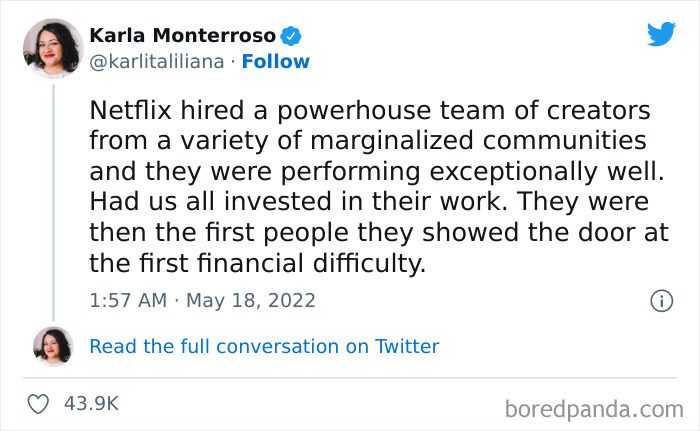This screenshot has width=700, height=431.
Task: Like the tweet with the heart icon
Action: [39, 405]
